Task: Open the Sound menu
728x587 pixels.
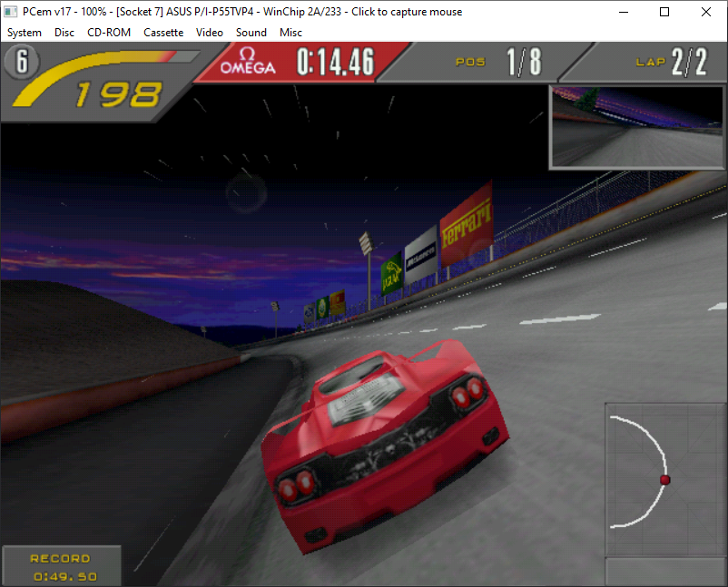Action: tap(251, 33)
